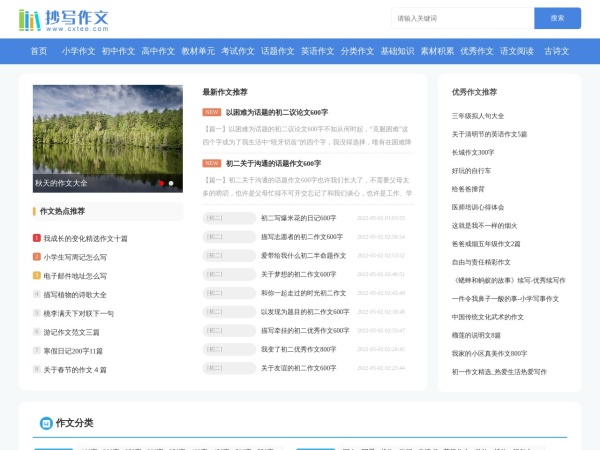This screenshot has width=600, height=450.
Task: Click the NEW badge beside 以困难为话题的初二议论文600字
Action: (x=211, y=113)
